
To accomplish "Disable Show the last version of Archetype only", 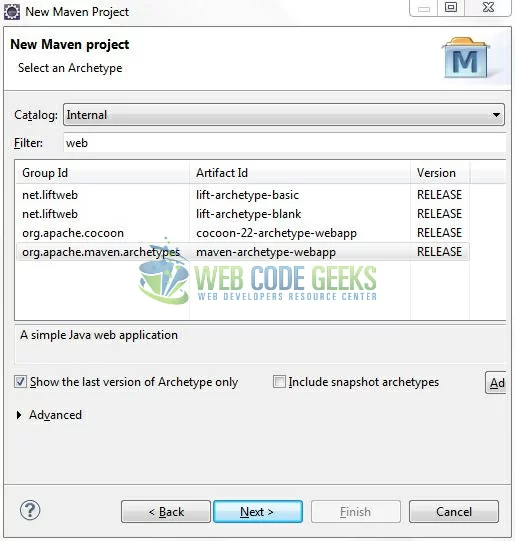I will point(20,382).
